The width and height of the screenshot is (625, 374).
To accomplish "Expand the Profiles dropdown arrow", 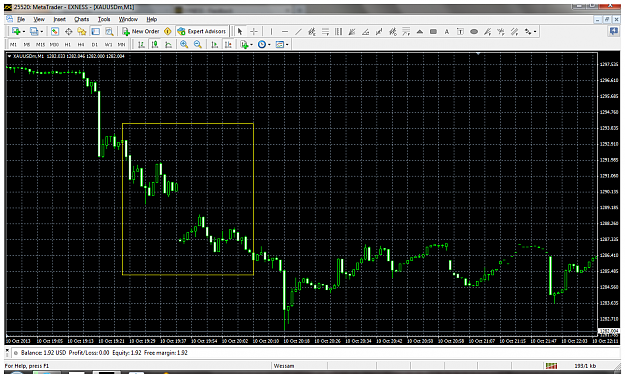I will pyautogui.click(x=41, y=31).
